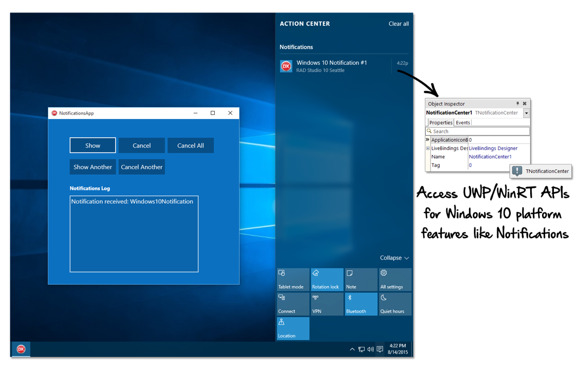Click the Cancel button in NotificationsApp
Screen dimensions: 588x365
point(141,145)
